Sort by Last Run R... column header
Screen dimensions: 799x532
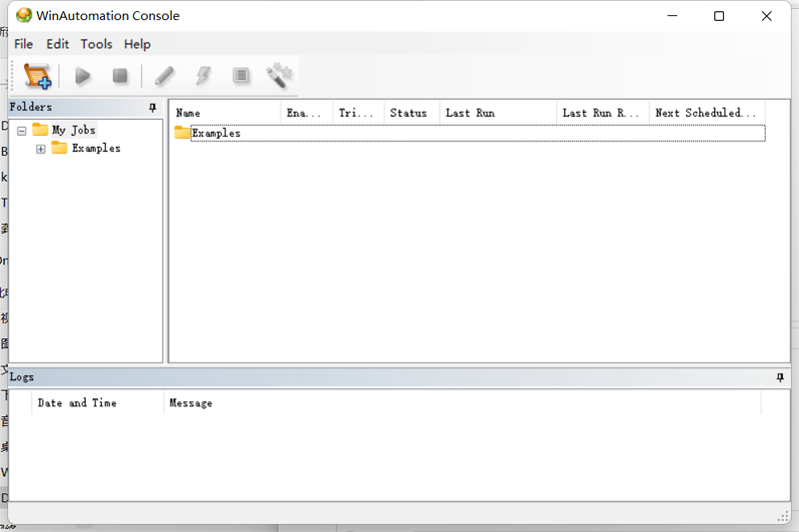(603, 113)
